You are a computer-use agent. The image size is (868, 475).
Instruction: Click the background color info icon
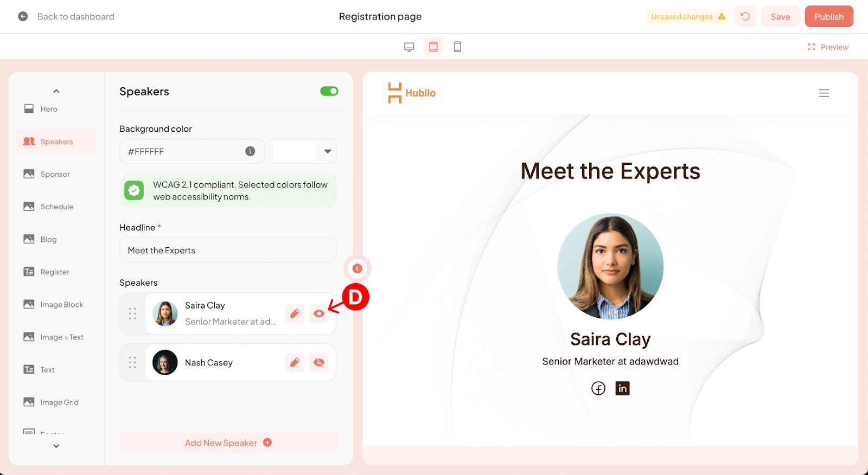point(250,151)
